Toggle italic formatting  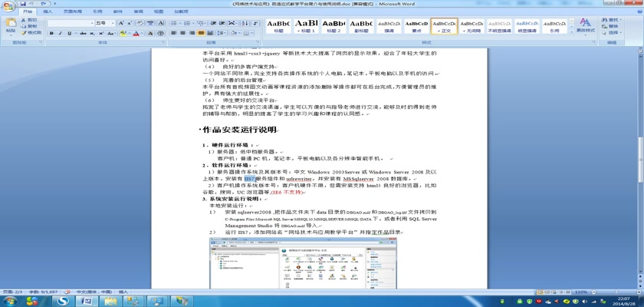click(x=60, y=33)
